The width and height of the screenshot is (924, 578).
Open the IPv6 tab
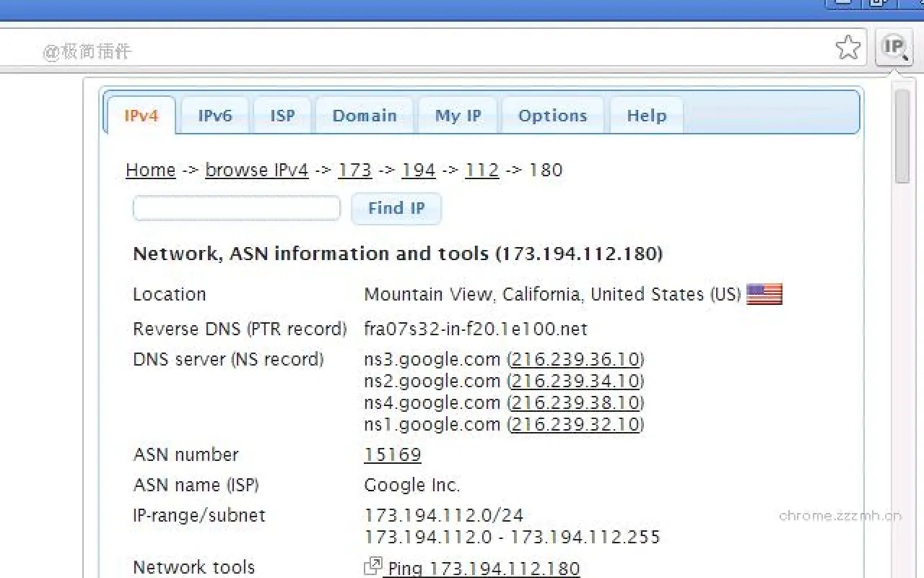[215, 116]
